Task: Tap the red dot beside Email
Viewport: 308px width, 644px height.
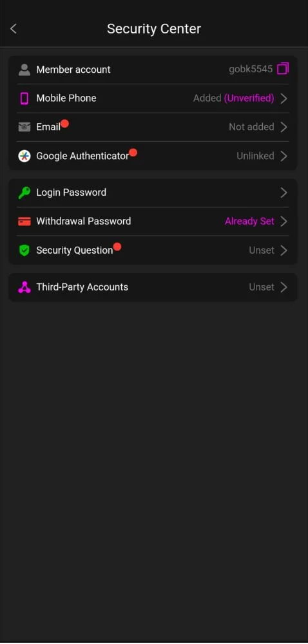Action: [64, 124]
